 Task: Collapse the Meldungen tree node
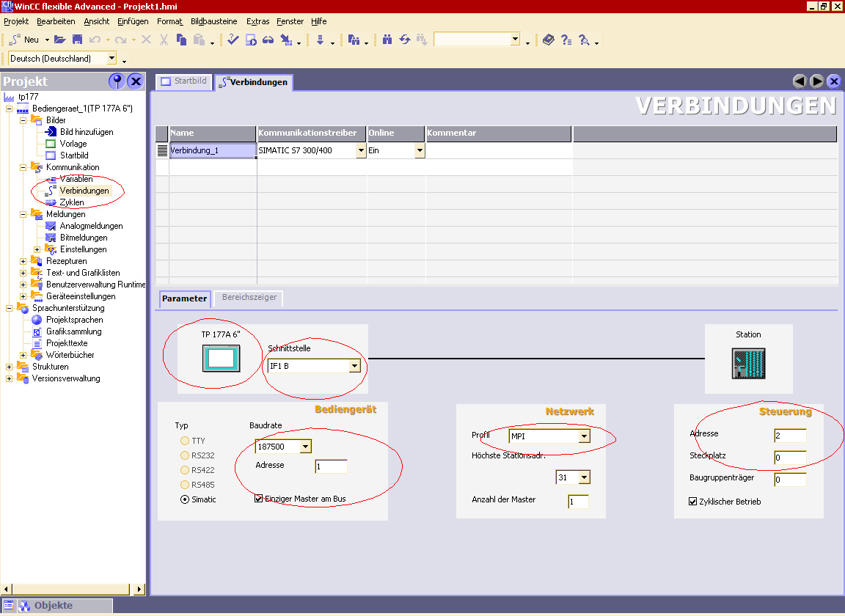click(x=23, y=214)
